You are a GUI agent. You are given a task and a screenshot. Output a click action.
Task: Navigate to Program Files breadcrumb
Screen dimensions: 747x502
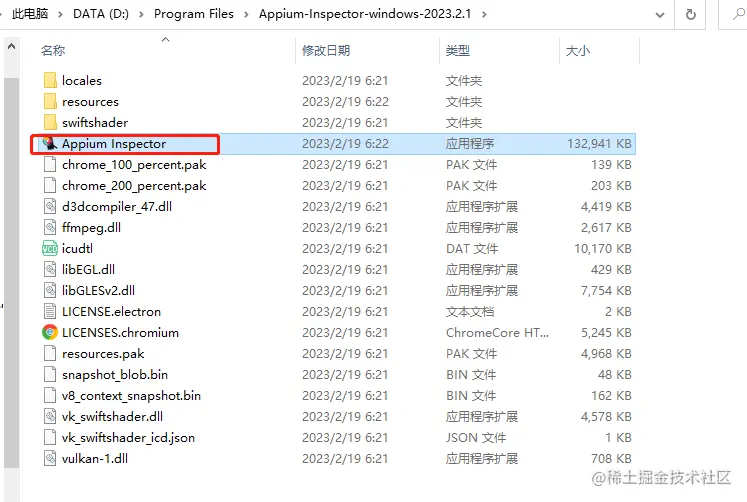tap(194, 14)
